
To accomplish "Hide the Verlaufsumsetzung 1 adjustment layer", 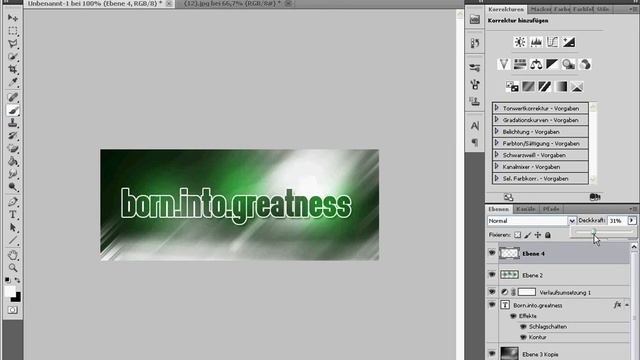I will pos(492,292).
